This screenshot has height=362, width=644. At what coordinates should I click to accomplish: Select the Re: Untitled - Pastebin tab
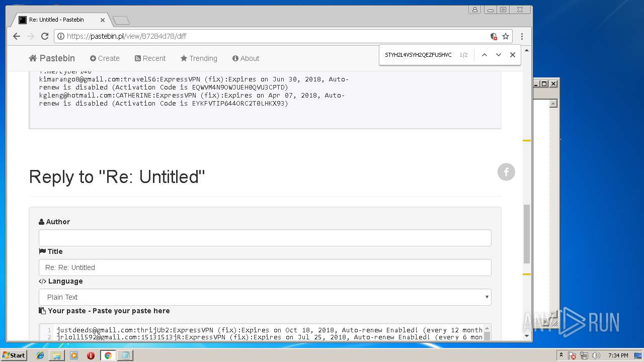[60, 20]
